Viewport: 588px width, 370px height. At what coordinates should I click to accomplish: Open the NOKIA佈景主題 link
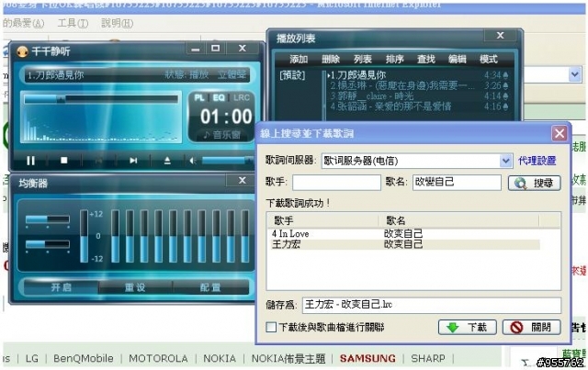(288, 358)
